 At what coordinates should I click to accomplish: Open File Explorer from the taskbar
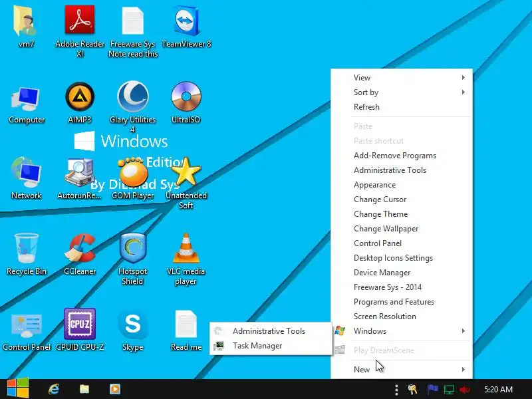click(84, 389)
